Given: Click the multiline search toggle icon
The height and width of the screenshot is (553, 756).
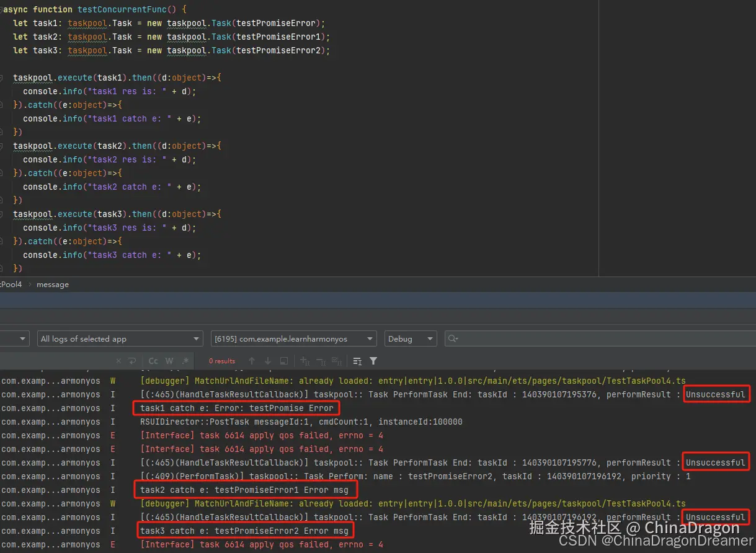Looking at the screenshot, I should (357, 361).
